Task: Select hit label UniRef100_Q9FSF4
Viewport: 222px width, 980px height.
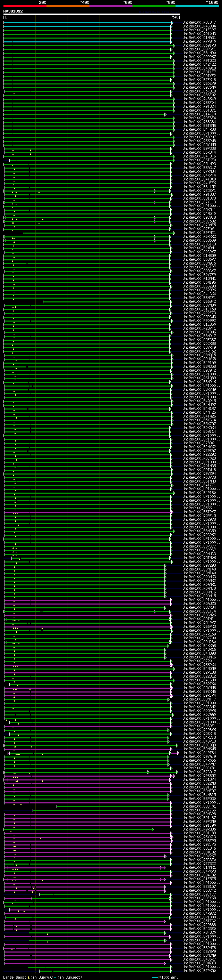Action: click(199, 118)
